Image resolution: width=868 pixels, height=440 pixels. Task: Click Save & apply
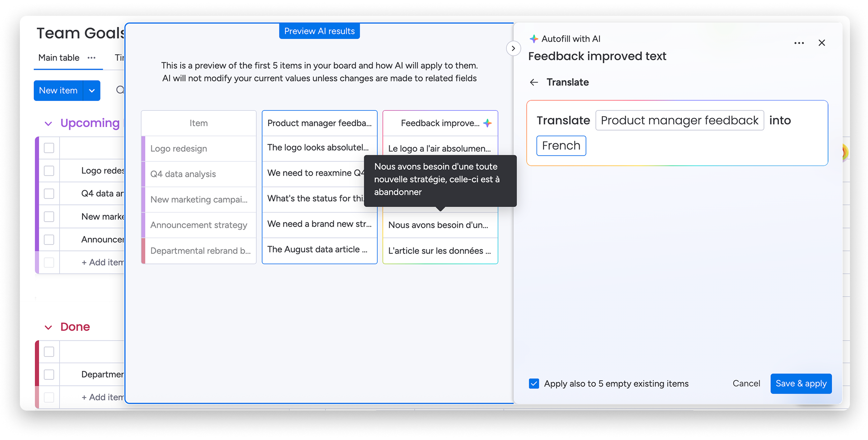tap(801, 383)
